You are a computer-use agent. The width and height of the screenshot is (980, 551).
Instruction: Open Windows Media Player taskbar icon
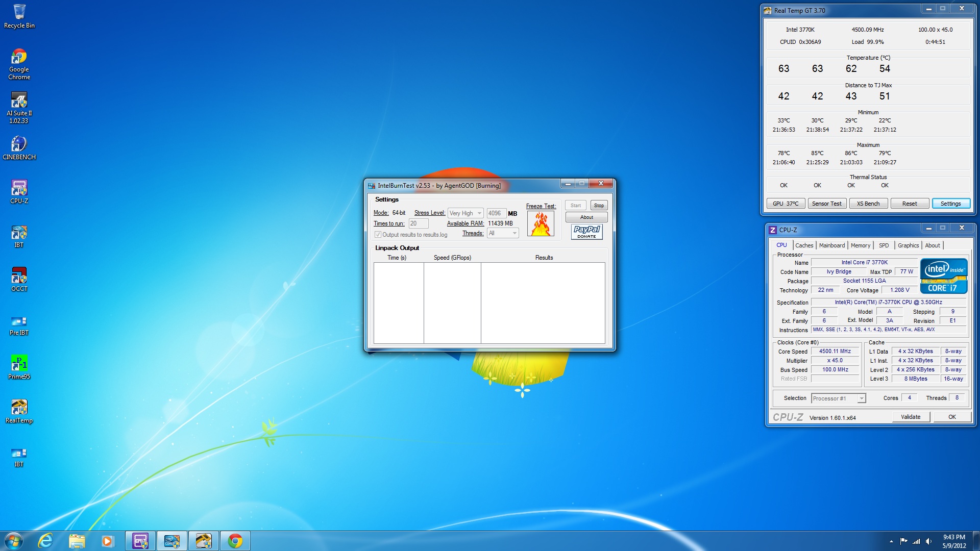[107, 541]
